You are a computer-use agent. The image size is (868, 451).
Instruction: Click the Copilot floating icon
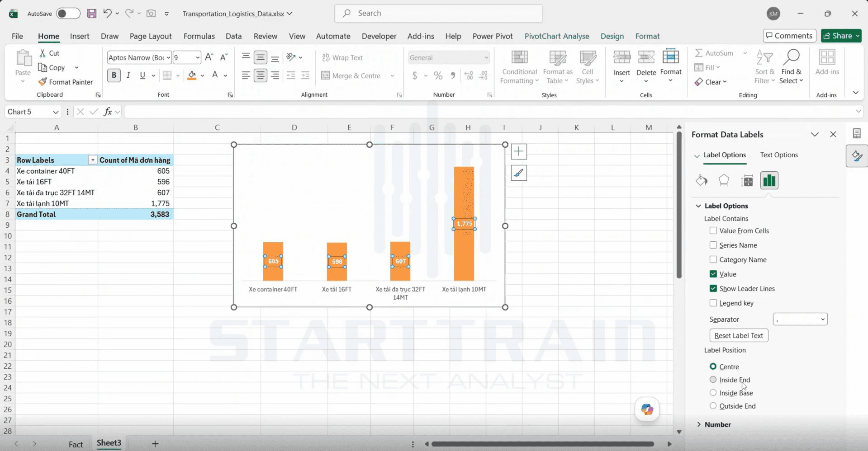point(647,409)
